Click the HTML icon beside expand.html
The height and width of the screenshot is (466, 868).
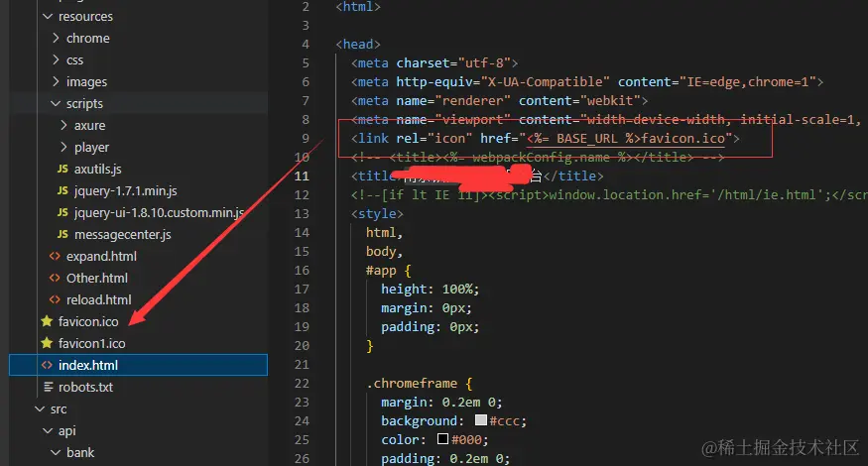55,256
